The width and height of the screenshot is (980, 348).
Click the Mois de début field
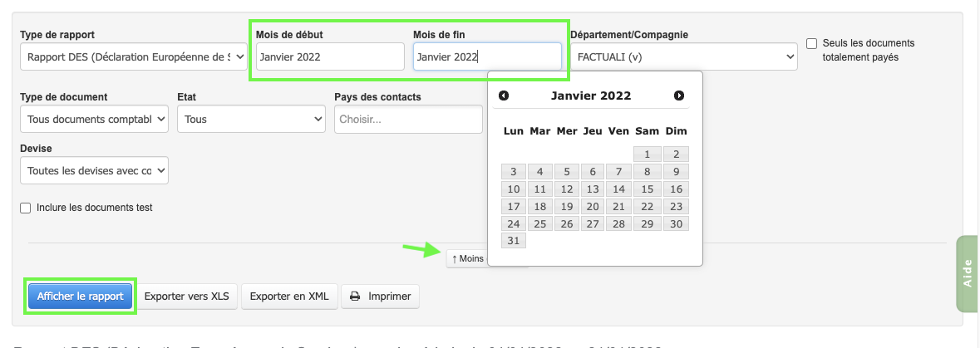click(x=329, y=57)
